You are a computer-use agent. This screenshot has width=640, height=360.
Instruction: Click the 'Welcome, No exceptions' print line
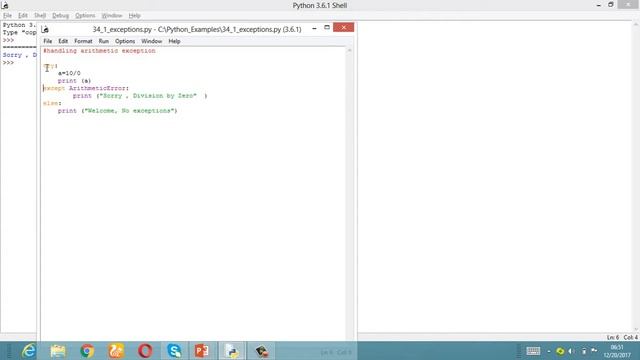(118, 111)
